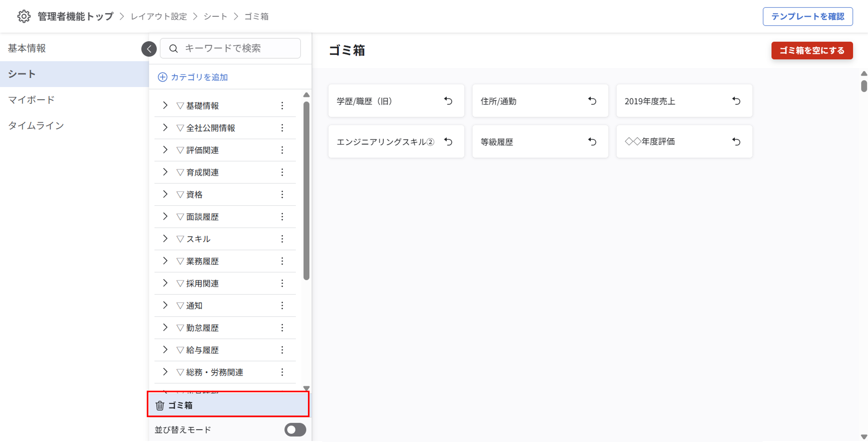This screenshot has width=868, height=442.
Task: Open more options for 資格 category
Action: point(282,195)
